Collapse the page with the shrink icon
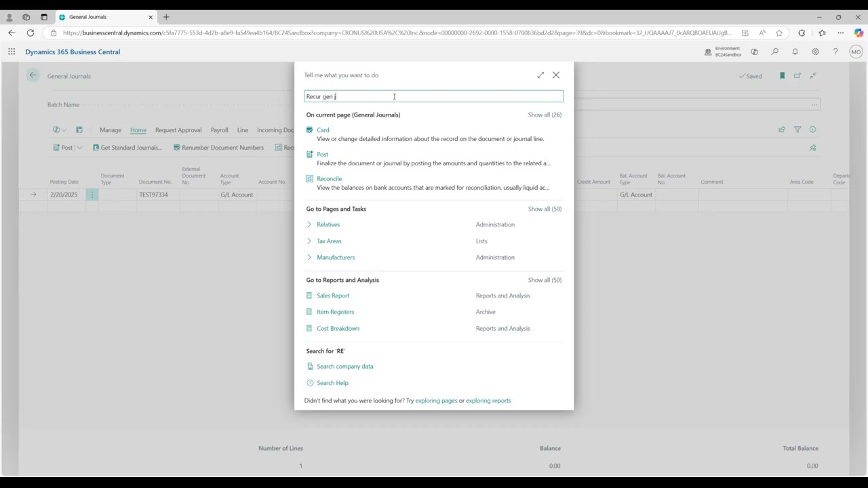 click(x=813, y=76)
